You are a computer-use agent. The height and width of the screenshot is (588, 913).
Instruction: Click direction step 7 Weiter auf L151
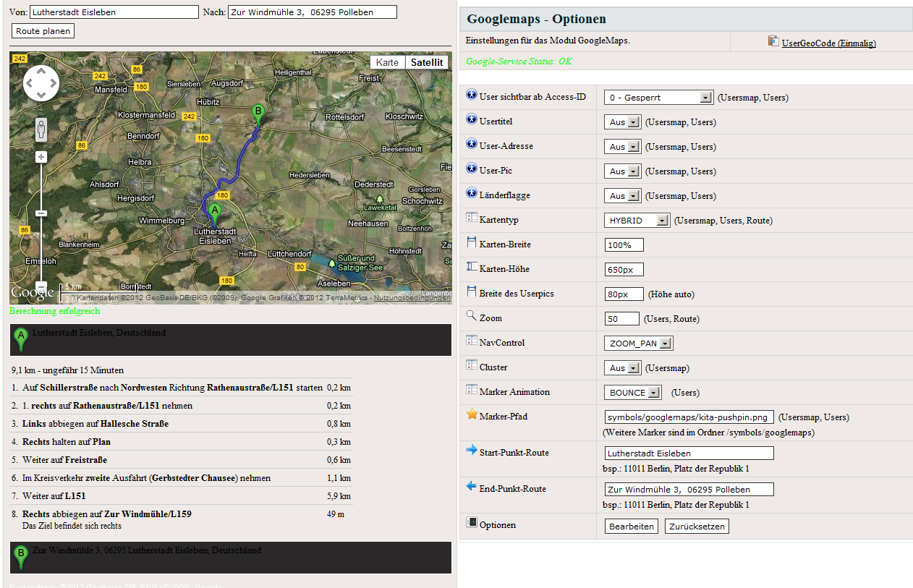(182, 496)
